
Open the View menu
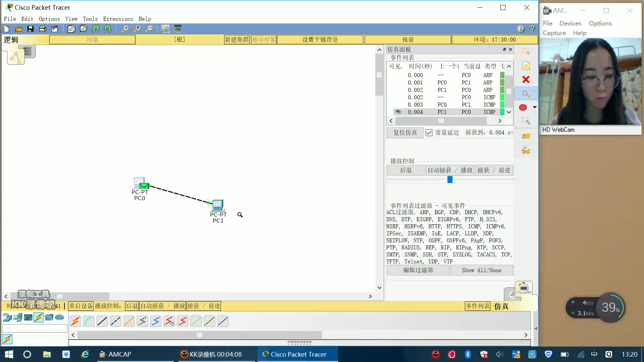click(x=71, y=19)
